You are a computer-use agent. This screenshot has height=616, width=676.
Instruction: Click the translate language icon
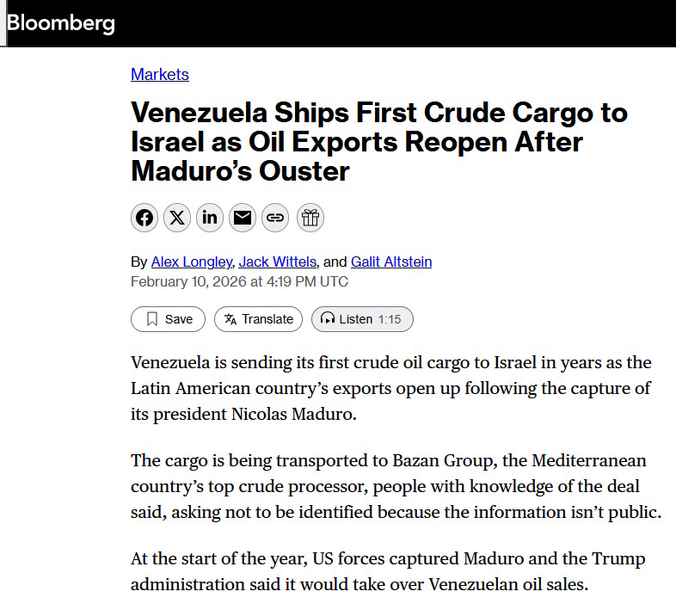click(x=230, y=319)
